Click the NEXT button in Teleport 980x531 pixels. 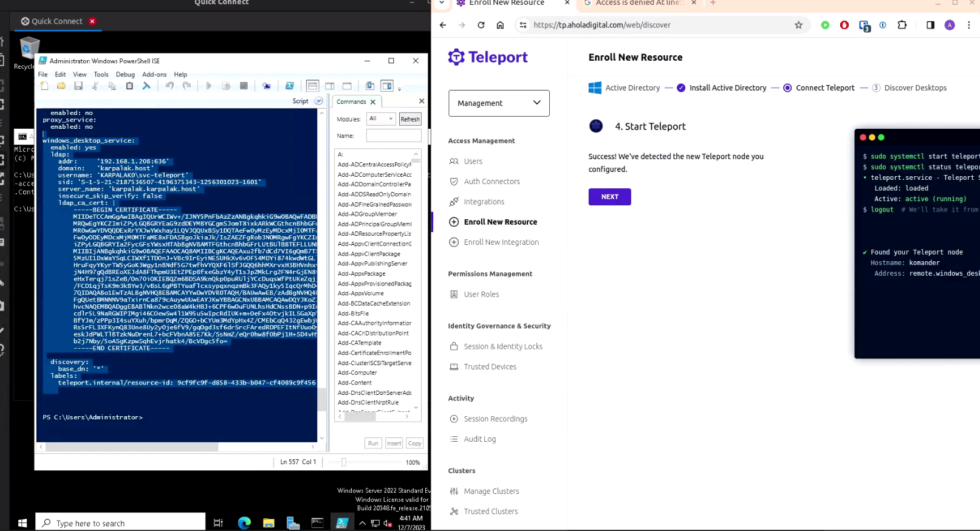[609, 197]
